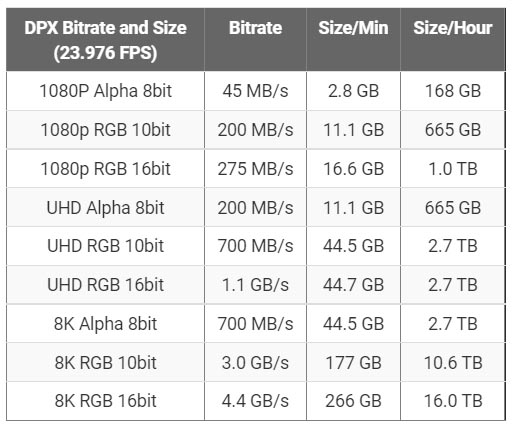
Task: Click the 1.1 GB/s bitrate cell
Action: pyautogui.click(x=255, y=285)
